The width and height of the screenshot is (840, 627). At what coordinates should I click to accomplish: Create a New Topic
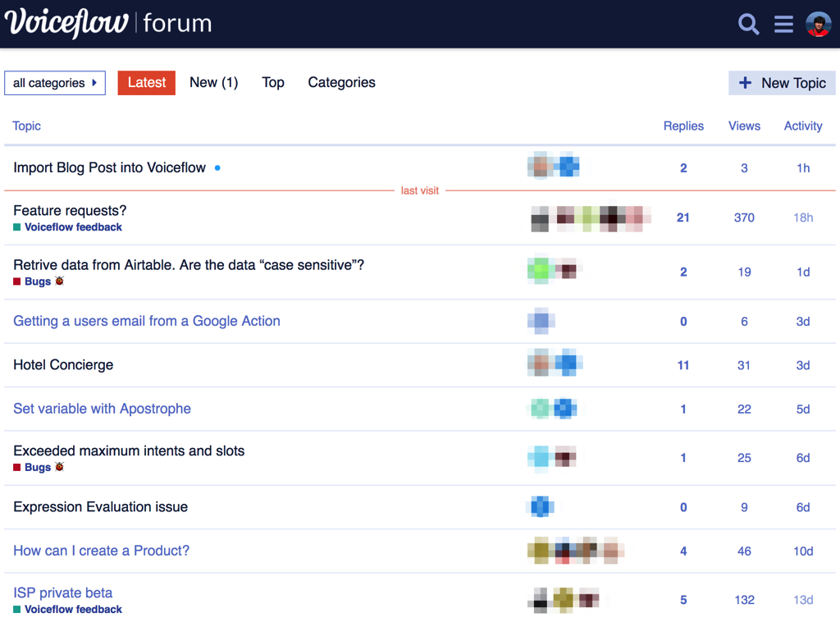(x=782, y=83)
